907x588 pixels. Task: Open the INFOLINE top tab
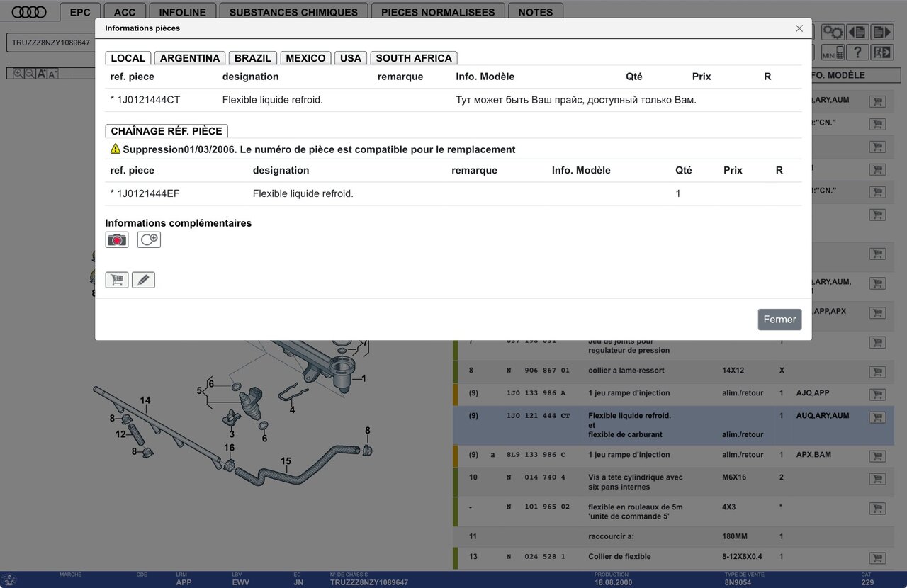pyautogui.click(x=182, y=12)
